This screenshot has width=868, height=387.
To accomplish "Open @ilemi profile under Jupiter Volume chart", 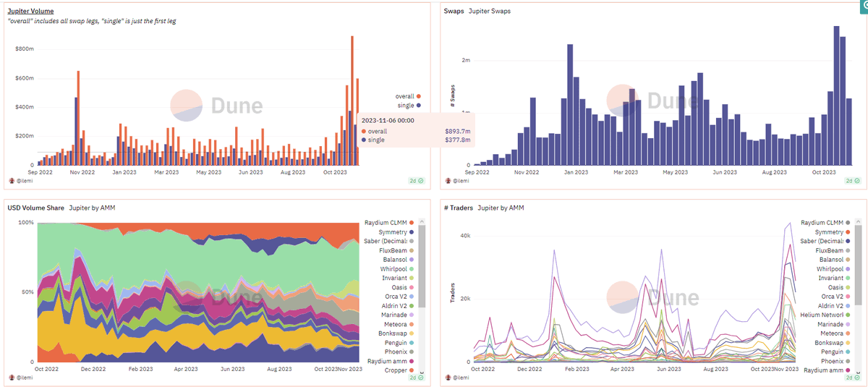I will tap(26, 180).
